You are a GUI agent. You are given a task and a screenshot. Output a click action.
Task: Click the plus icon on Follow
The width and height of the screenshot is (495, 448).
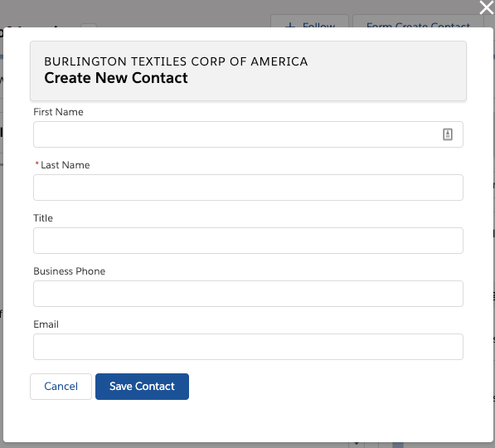pyautogui.click(x=290, y=25)
